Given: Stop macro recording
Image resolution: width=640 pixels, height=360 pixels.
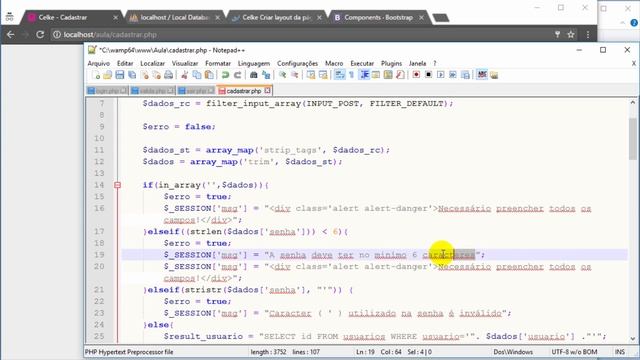Looking at the screenshot, I should click(x=428, y=75).
